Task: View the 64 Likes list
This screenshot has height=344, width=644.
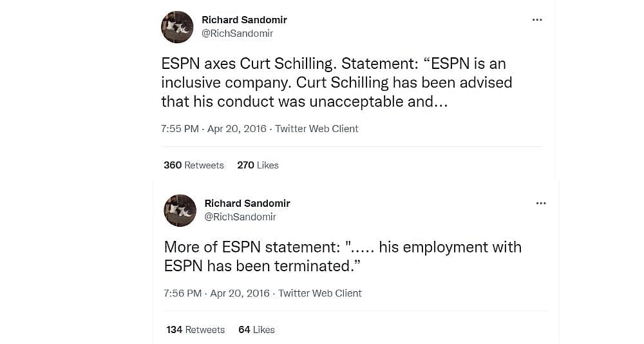Action: pos(256,329)
